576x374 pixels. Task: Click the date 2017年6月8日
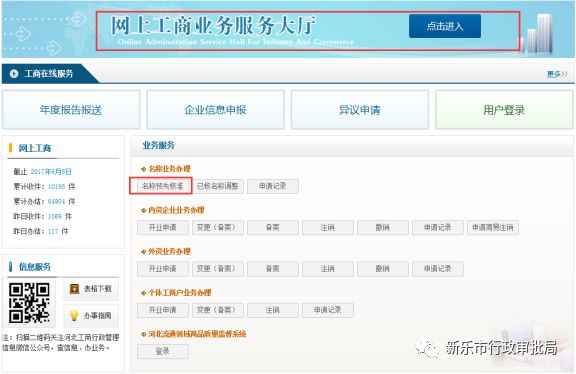pos(51,172)
